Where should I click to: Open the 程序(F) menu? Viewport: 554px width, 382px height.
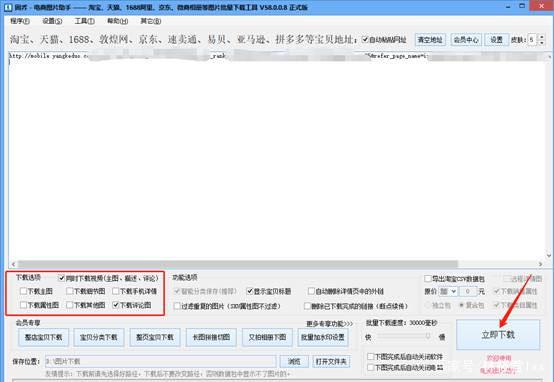pos(20,21)
